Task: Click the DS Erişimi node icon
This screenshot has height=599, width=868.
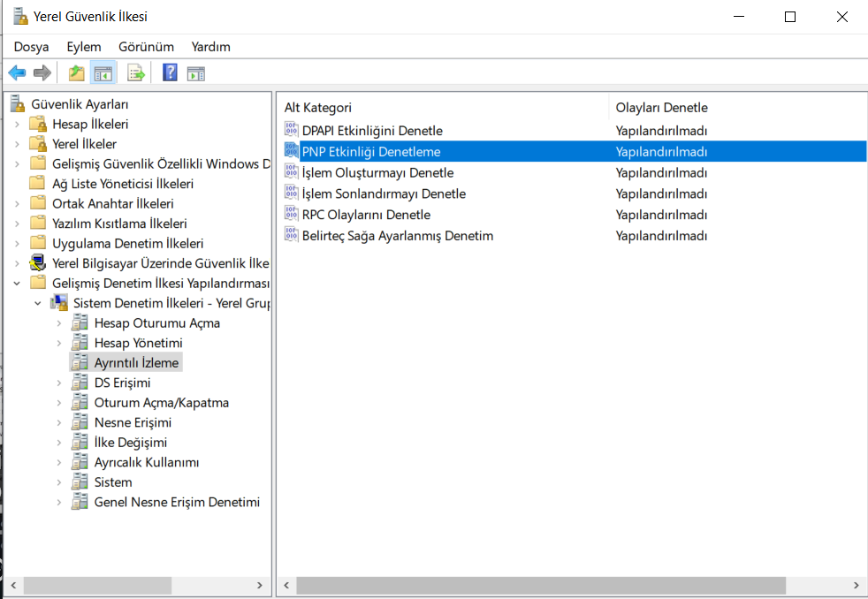Action: pos(80,383)
